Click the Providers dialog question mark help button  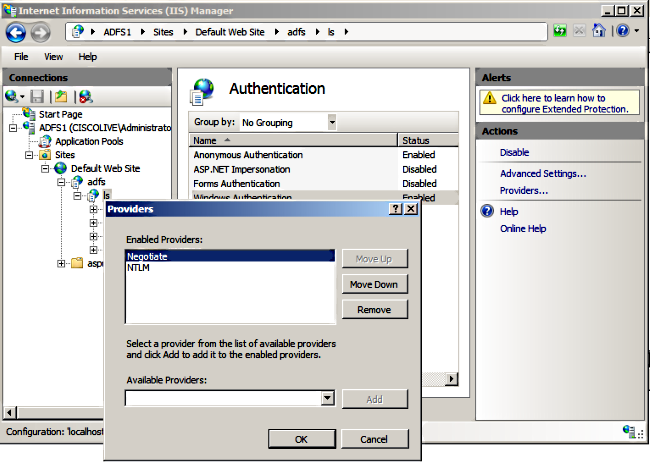click(396, 209)
